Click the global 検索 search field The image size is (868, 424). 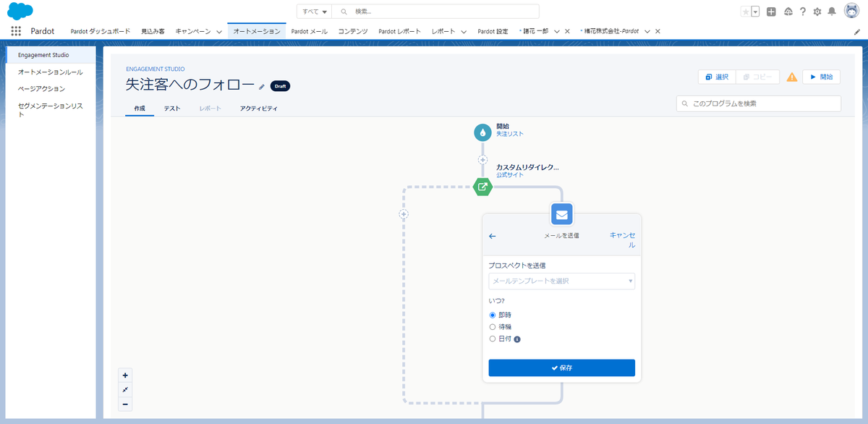coord(435,12)
